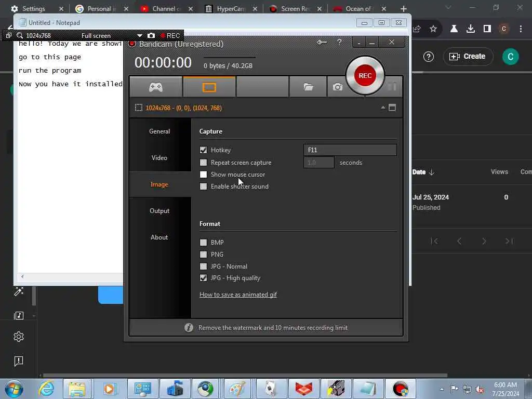
Task: Open Customization magic wand icon in sidebar
Action: (19, 291)
